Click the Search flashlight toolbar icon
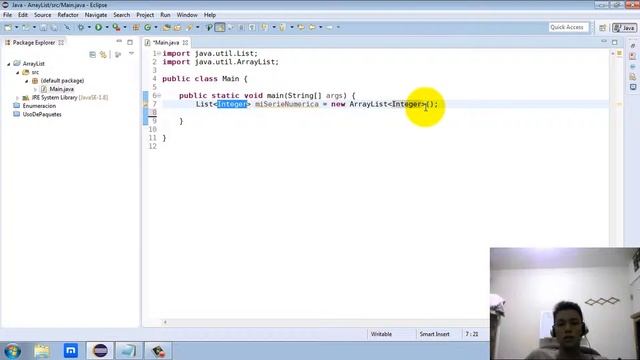The width and height of the screenshot is (640, 360). point(189,27)
